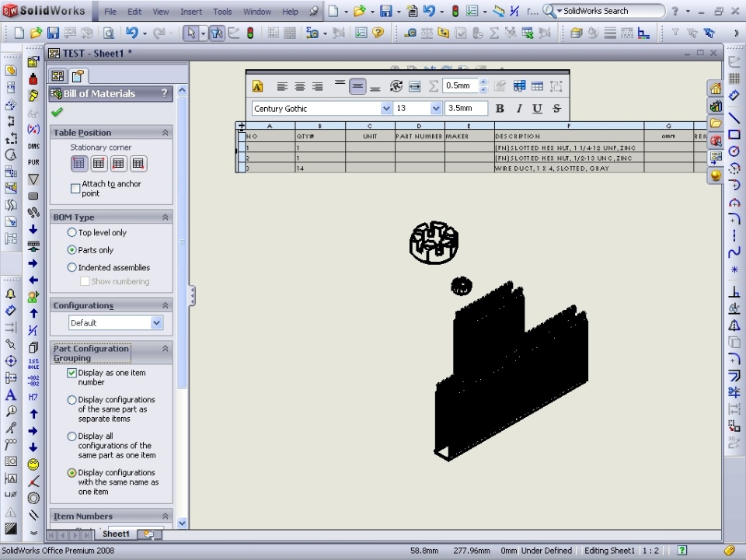Switch to FeatureManager tree tab icon

[x=58, y=76]
